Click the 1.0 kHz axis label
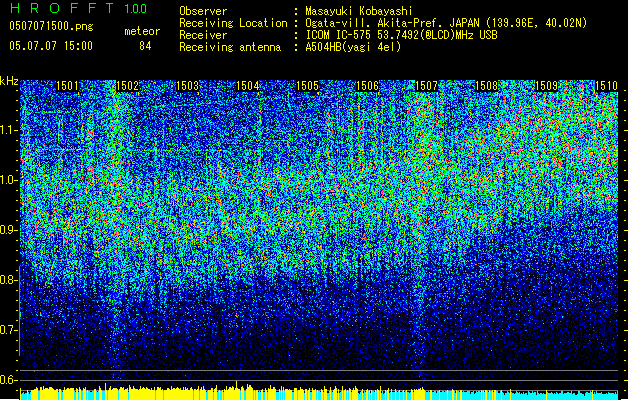This screenshot has width=629, height=400. click(x=9, y=180)
